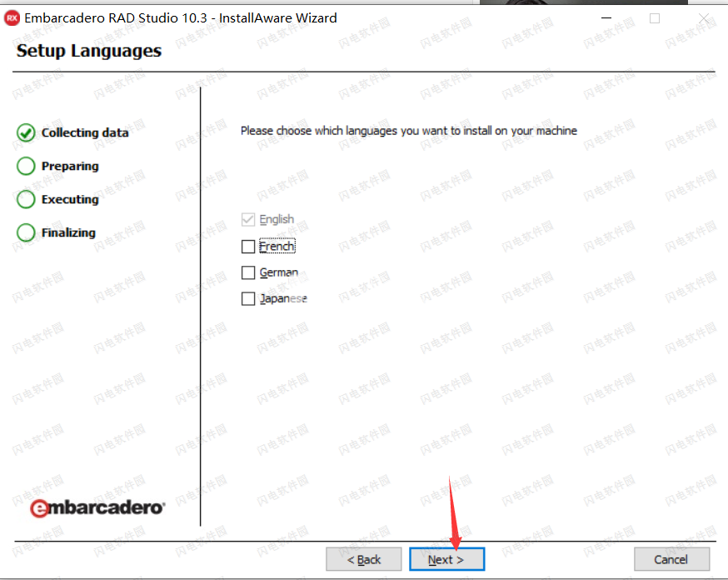Click the Collecting data green checkmark icon
This screenshot has width=728, height=580.
pos(26,132)
